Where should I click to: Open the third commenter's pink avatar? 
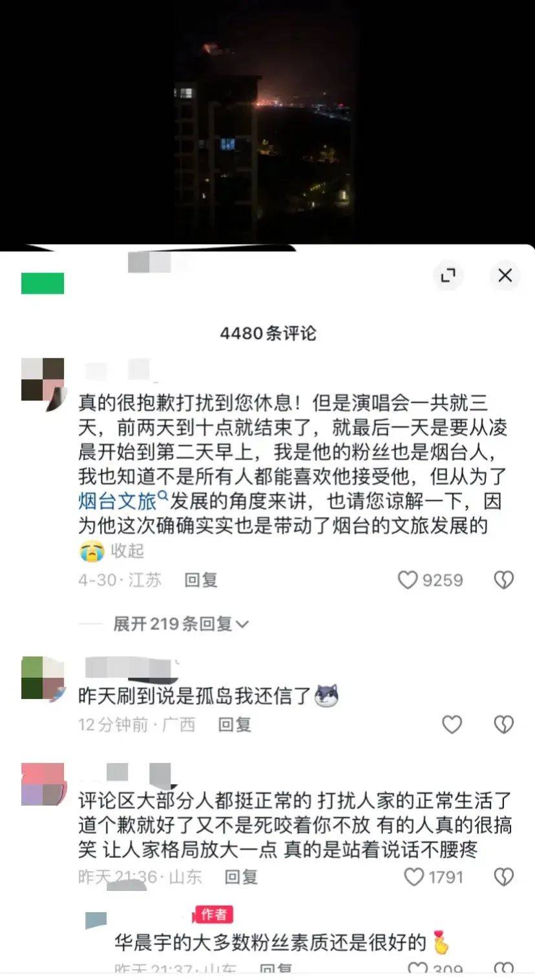click(43, 784)
